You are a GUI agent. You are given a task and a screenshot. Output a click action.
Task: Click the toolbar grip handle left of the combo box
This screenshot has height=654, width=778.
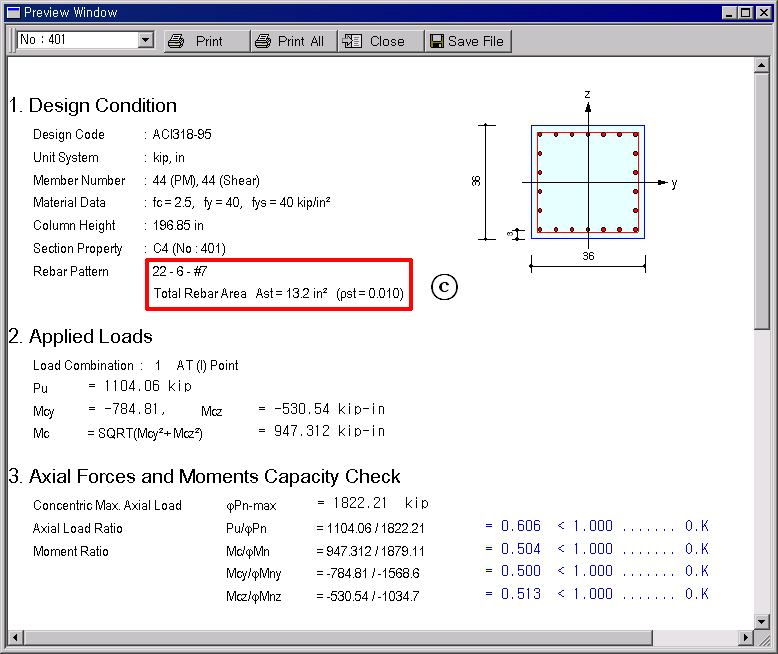tap(12, 41)
